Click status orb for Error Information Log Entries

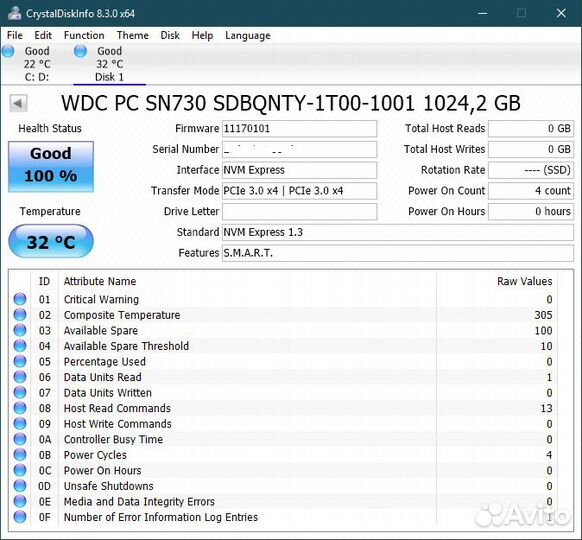click(20, 517)
